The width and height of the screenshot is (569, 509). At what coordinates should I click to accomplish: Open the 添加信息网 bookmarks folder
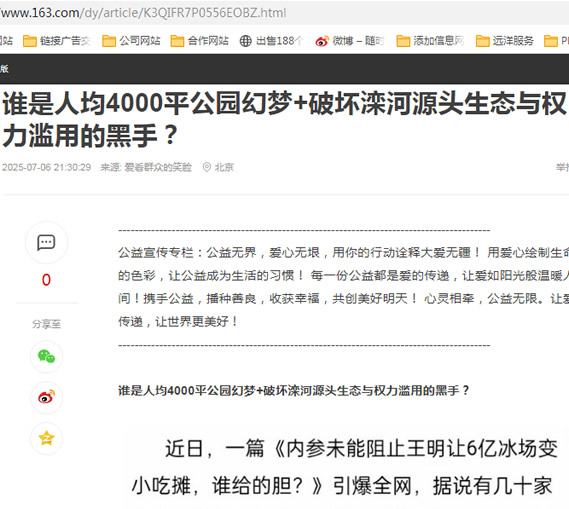pos(430,41)
